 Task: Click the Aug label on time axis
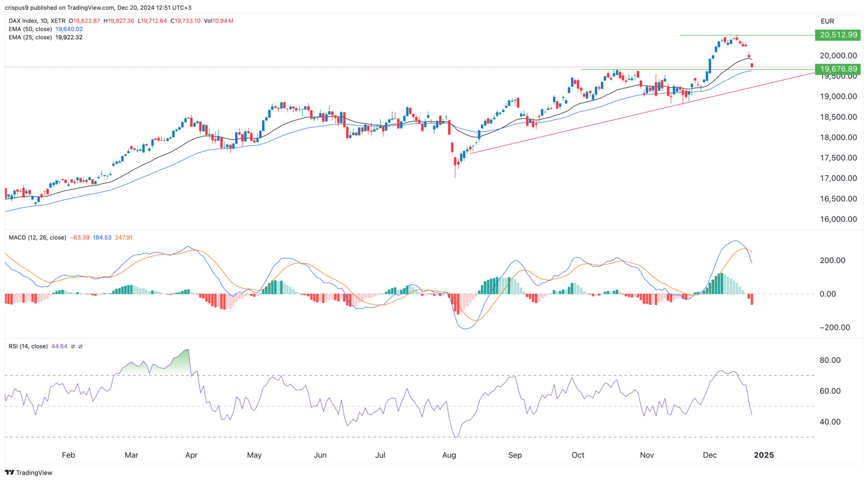click(449, 455)
